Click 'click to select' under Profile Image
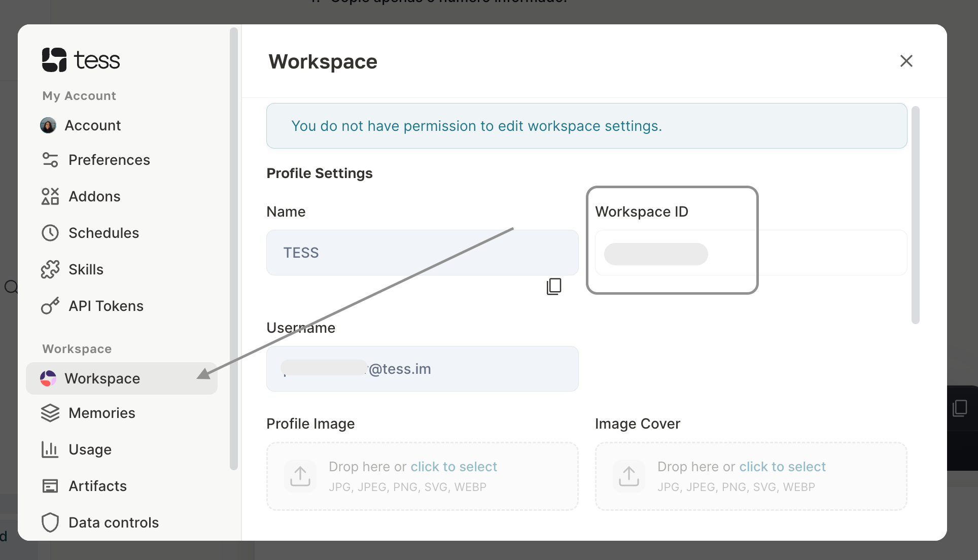The height and width of the screenshot is (560, 978). point(454,467)
